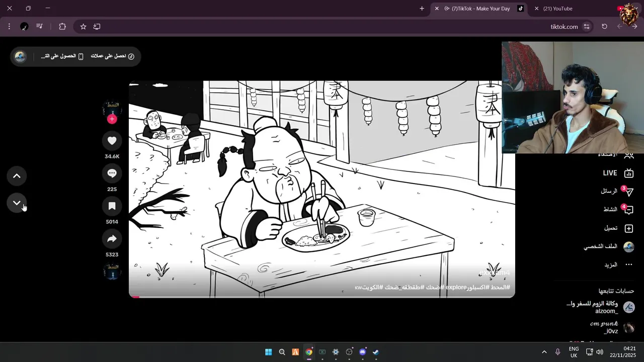The height and width of the screenshot is (362, 644).
Task: Click الحصول على التطبيق get app button
Action: [x=62, y=56]
